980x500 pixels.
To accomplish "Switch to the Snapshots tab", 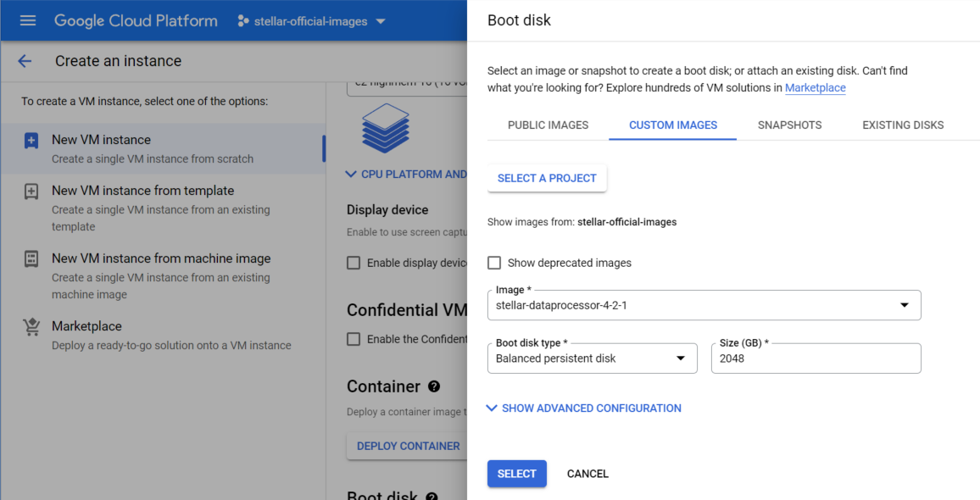I will pos(789,125).
